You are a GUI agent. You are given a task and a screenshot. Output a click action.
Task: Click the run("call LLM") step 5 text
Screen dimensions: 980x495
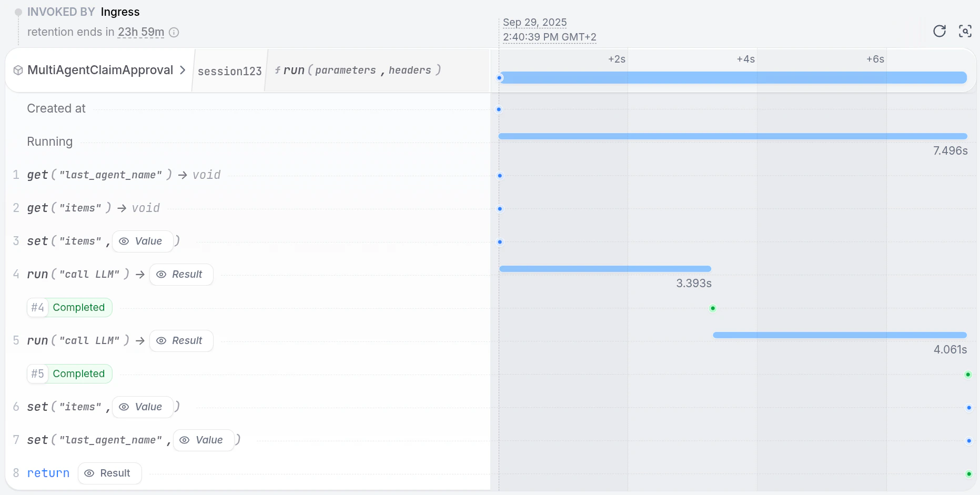(x=78, y=340)
